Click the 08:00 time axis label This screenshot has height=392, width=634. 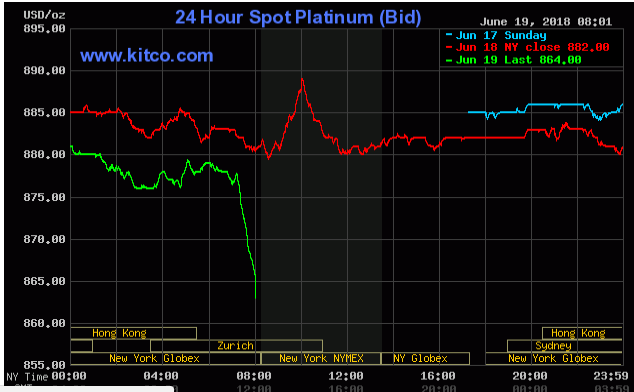(x=254, y=376)
